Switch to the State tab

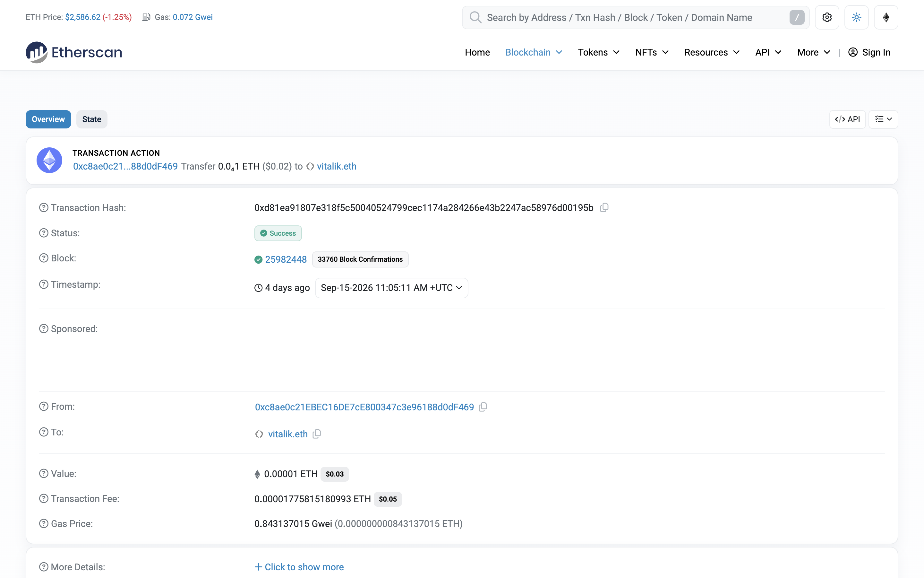92,119
